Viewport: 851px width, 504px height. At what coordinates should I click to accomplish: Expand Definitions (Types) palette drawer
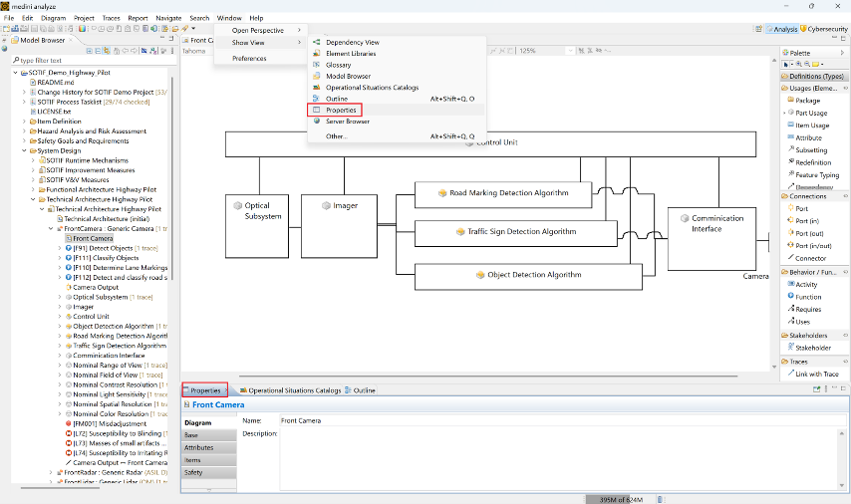(x=813, y=76)
